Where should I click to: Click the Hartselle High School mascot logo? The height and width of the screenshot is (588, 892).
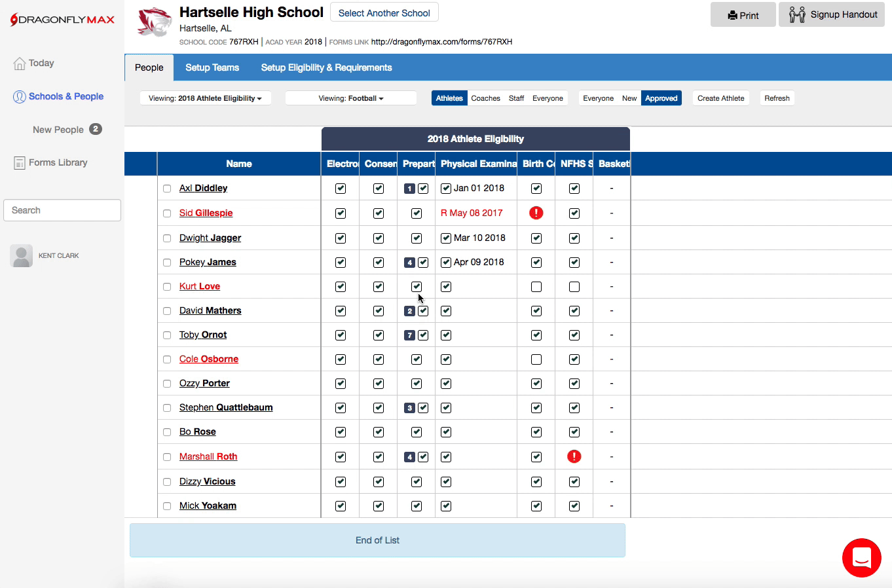154,22
